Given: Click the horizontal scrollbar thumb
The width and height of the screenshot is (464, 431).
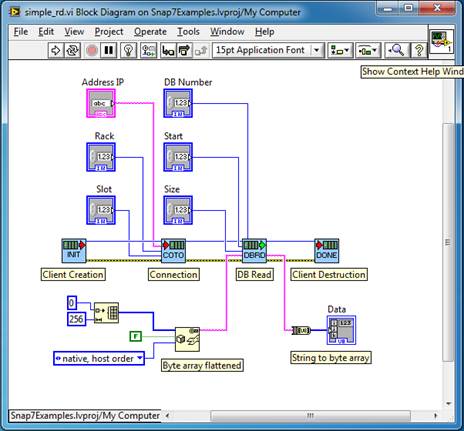Looking at the screenshot, I should 310,415.
